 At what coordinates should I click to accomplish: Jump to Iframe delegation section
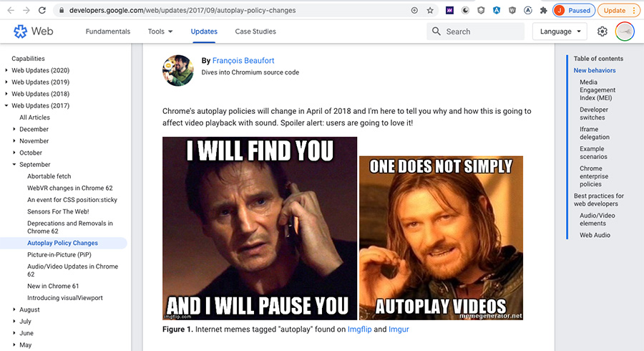pyautogui.click(x=595, y=133)
